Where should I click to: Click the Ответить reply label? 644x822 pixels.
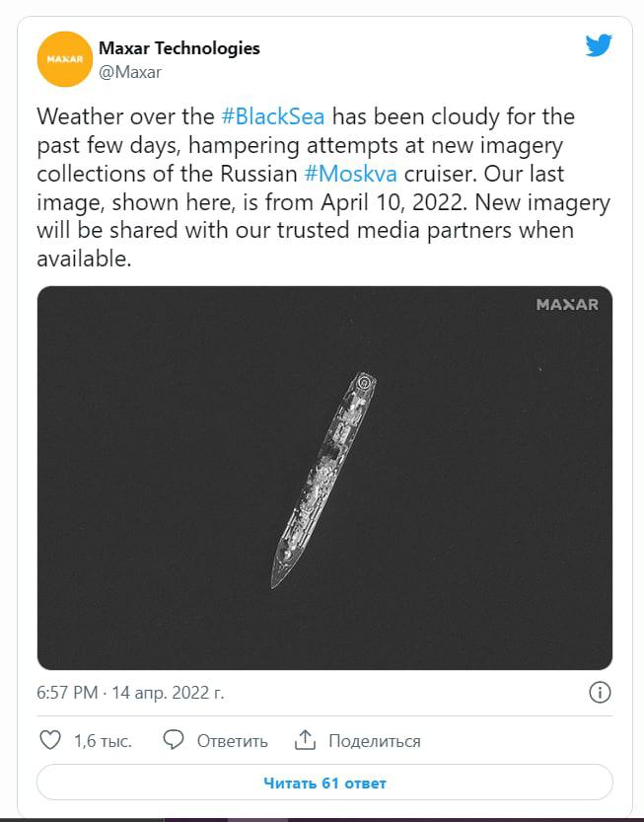[232, 741]
